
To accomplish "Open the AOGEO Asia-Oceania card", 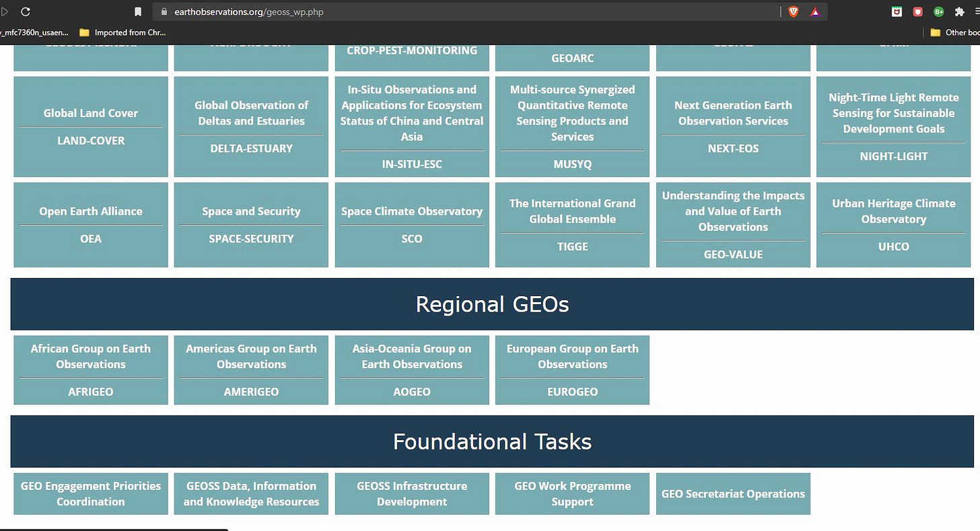I will (x=412, y=370).
